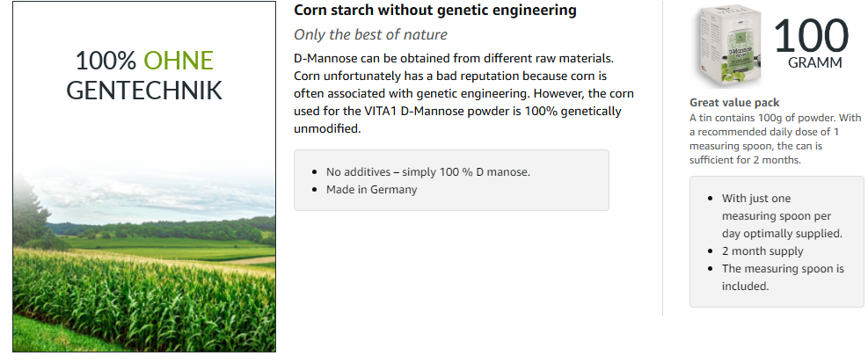Click the 'Made in Germany' bullet point
The height and width of the screenshot is (363, 868).
(x=371, y=189)
